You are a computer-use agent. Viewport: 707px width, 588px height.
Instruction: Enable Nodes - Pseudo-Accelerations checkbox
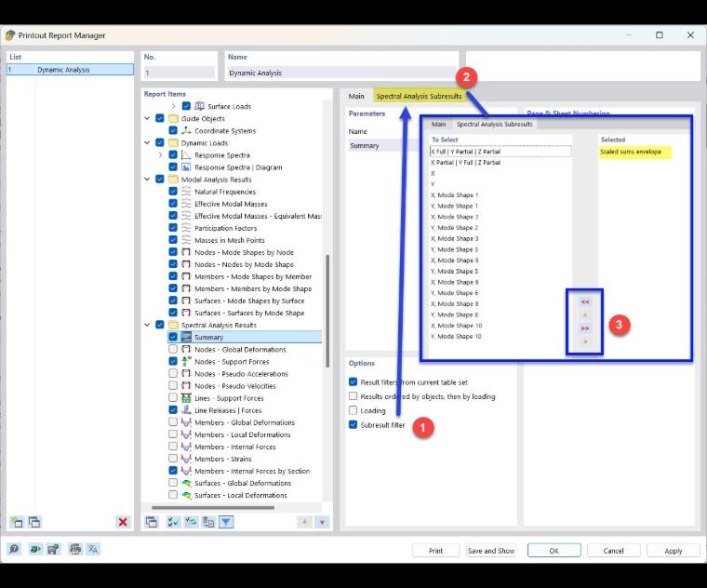173,373
